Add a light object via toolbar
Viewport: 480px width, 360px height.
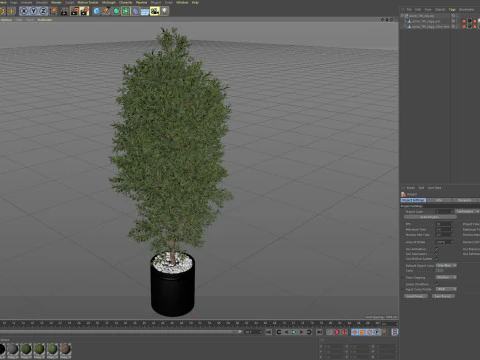[165, 11]
